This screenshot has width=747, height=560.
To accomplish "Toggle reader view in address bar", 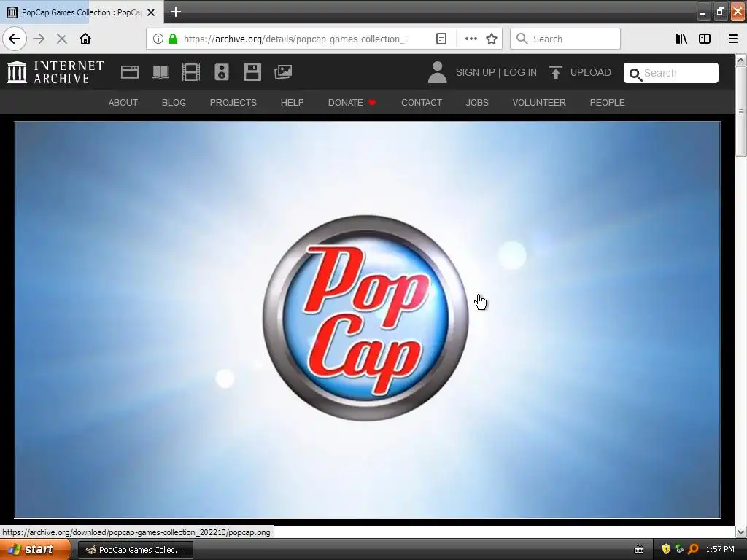I will click(x=441, y=39).
